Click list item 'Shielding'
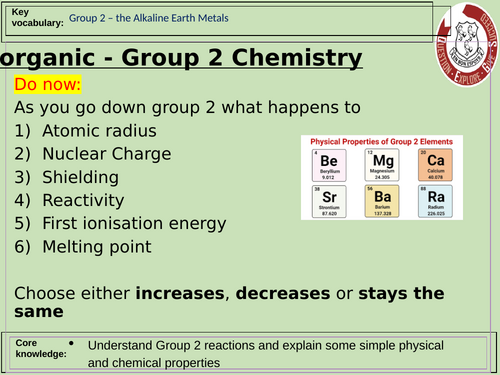This screenshot has height=375, width=500. pos(80,177)
